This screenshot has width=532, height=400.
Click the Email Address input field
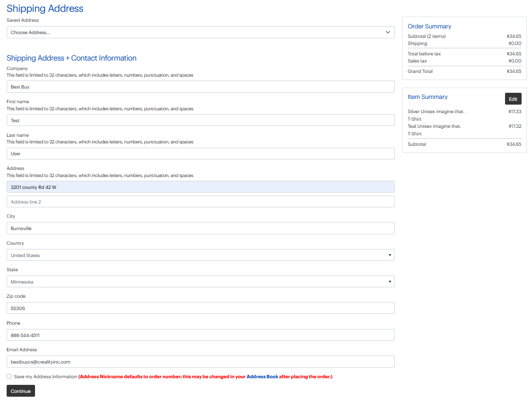click(200, 362)
